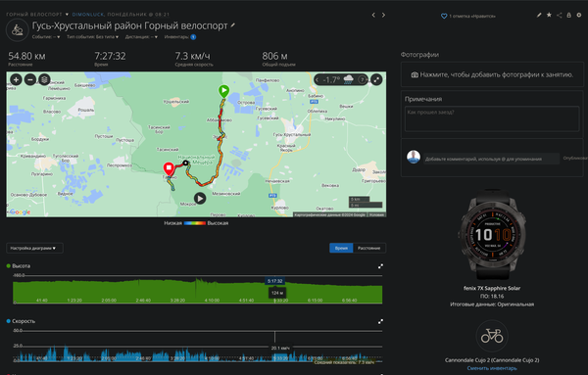This screenshot has height=375, width=588.
Task: Open the 1 отметка «Нравится» likes text
Action: tap(472, 16)
